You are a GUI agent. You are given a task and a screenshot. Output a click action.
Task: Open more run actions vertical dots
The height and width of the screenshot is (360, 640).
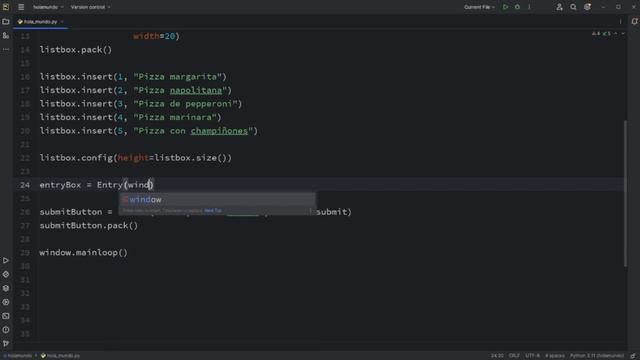[x=529, y=7]
